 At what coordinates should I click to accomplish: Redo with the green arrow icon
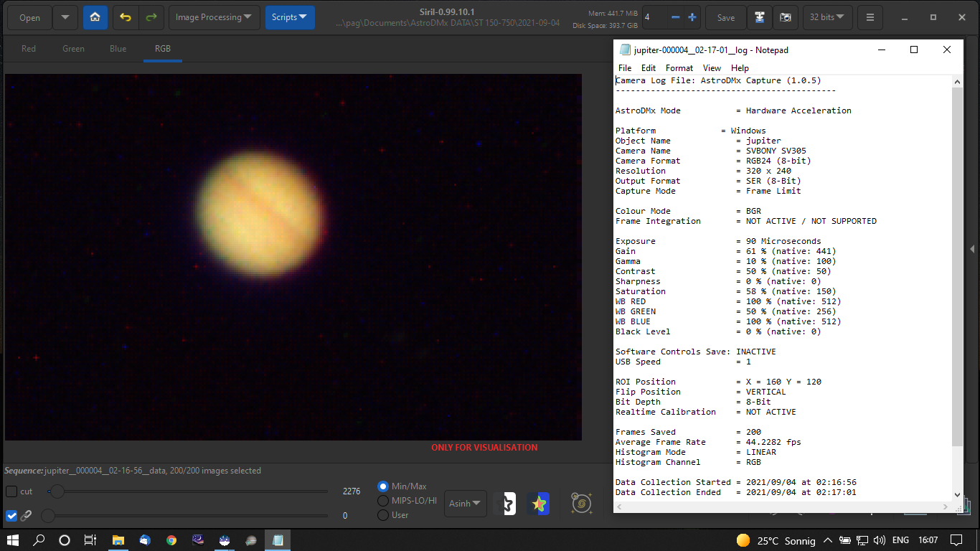151,17
